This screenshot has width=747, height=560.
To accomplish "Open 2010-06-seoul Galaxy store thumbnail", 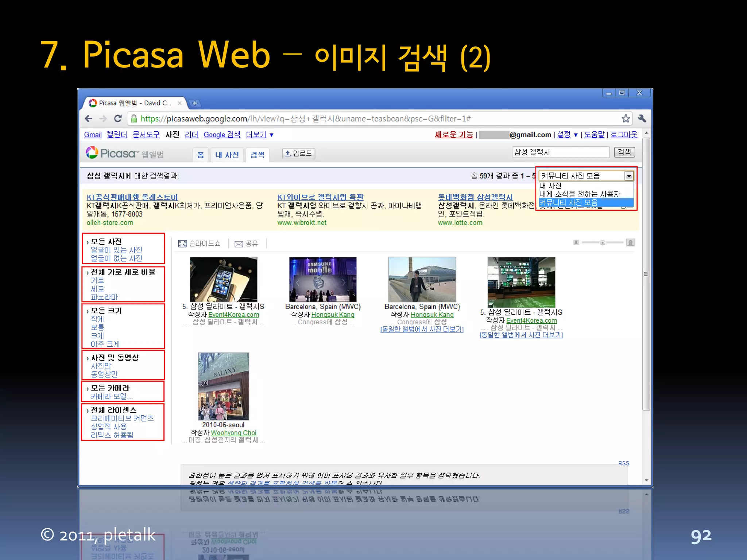I will 224,386.
